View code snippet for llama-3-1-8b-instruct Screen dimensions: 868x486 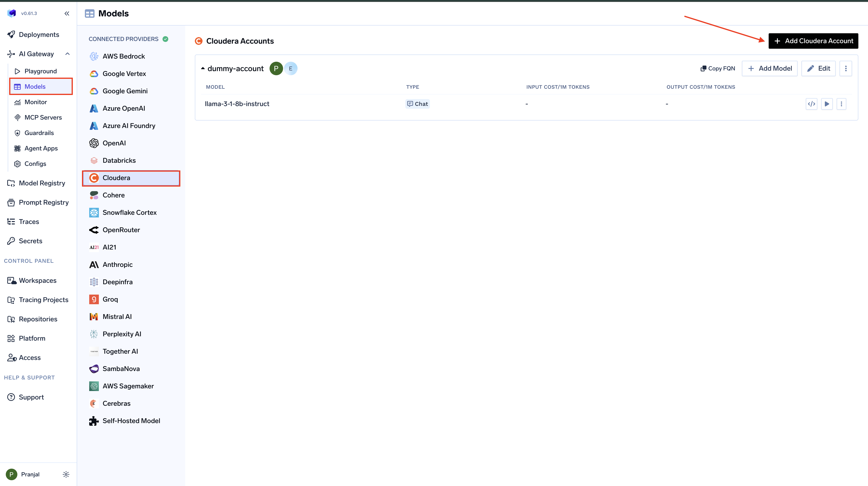coord(812,104)
